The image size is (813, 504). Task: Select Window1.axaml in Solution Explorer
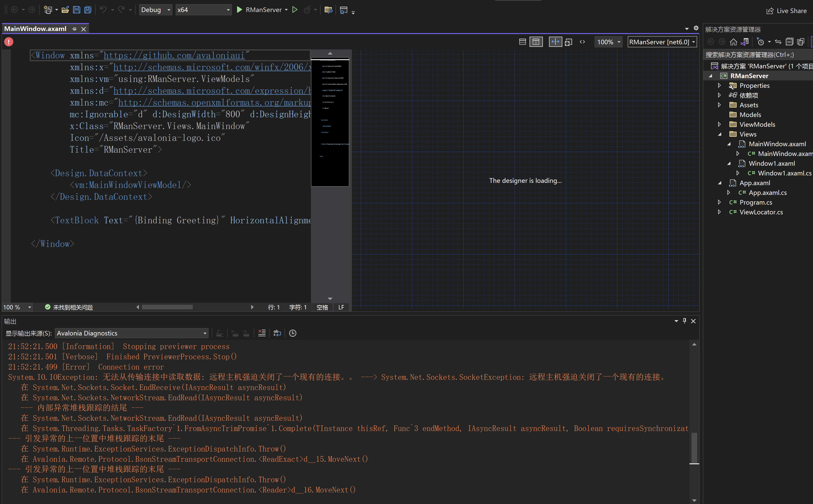[773, 163]
